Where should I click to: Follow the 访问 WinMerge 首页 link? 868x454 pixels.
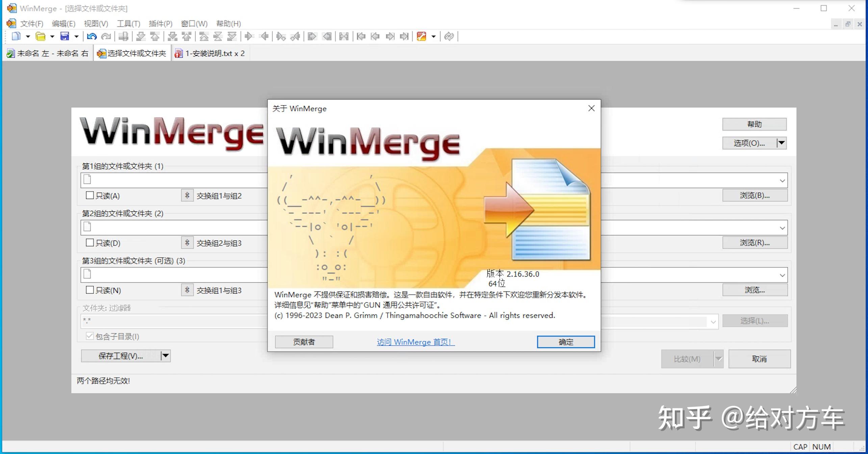[x=415, y=342]
